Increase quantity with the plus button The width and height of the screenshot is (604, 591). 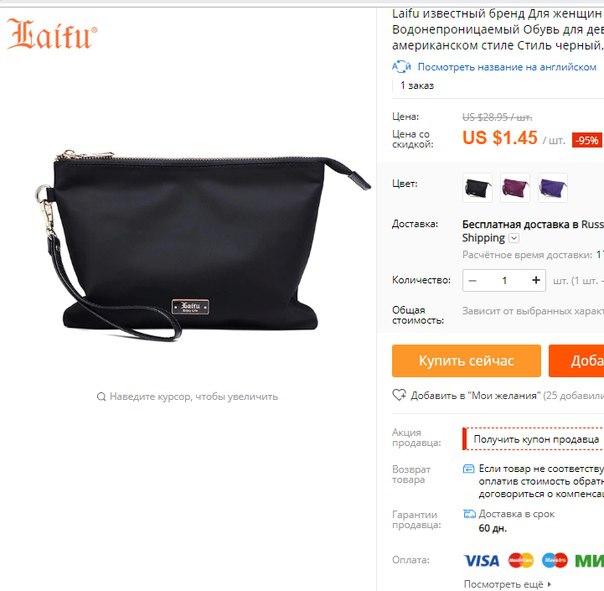[536, 280]
